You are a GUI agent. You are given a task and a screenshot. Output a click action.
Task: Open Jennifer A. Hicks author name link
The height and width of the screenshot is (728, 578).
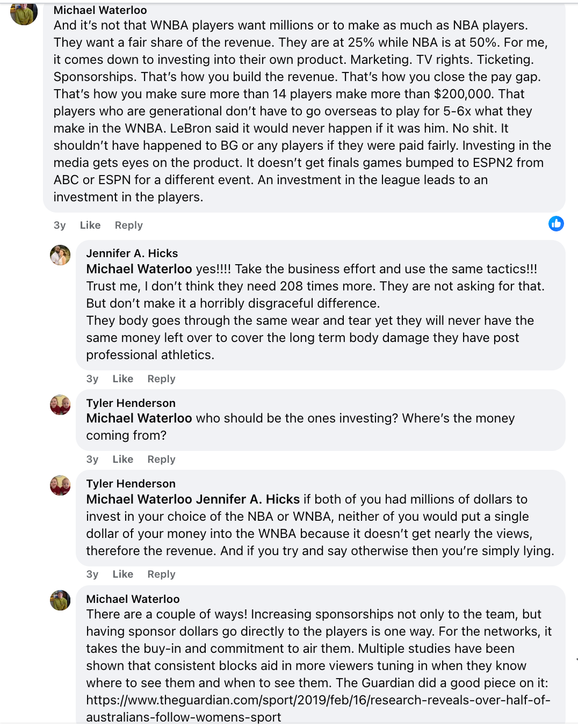pos(132,253)
